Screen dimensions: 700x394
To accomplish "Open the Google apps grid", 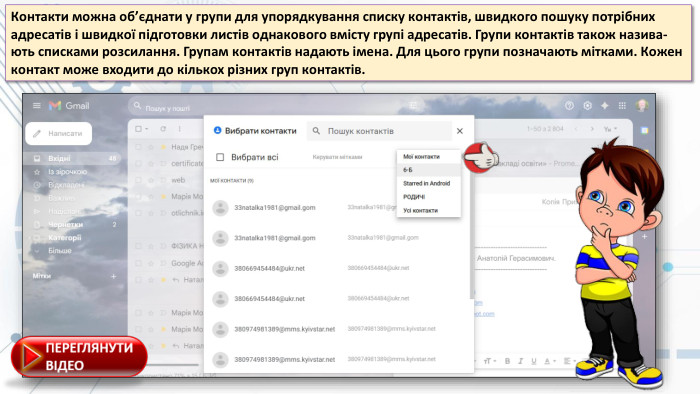I will click(622, 106).
